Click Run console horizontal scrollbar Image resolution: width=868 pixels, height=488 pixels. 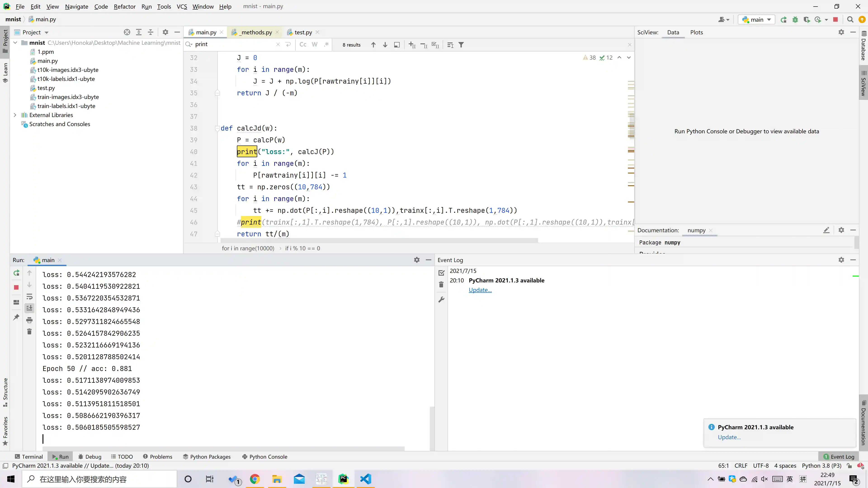pyautogui.click(x=223, y=449)
